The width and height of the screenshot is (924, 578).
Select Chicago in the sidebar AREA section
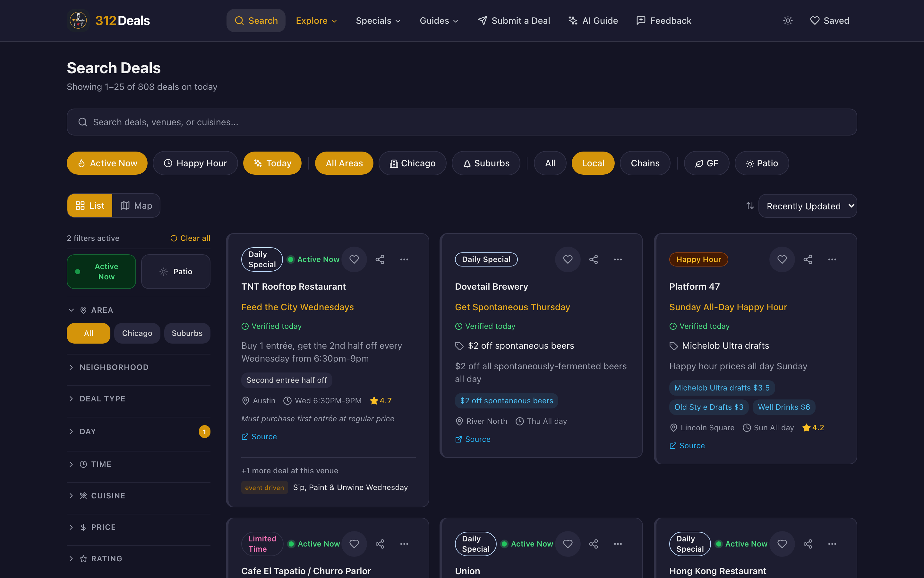pos(137,333)
